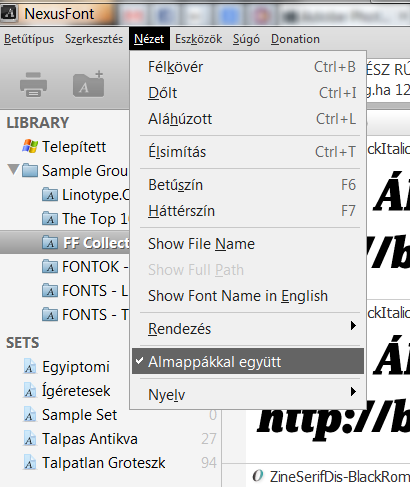Choose Betűszín font color
The image size is (410, 487).
point(248,185)
